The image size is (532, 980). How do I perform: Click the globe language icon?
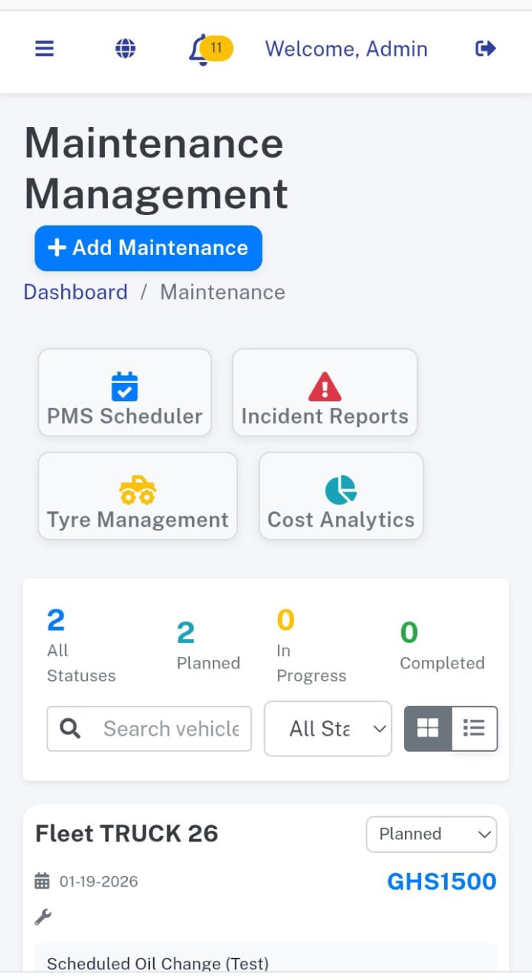[126, 49]
